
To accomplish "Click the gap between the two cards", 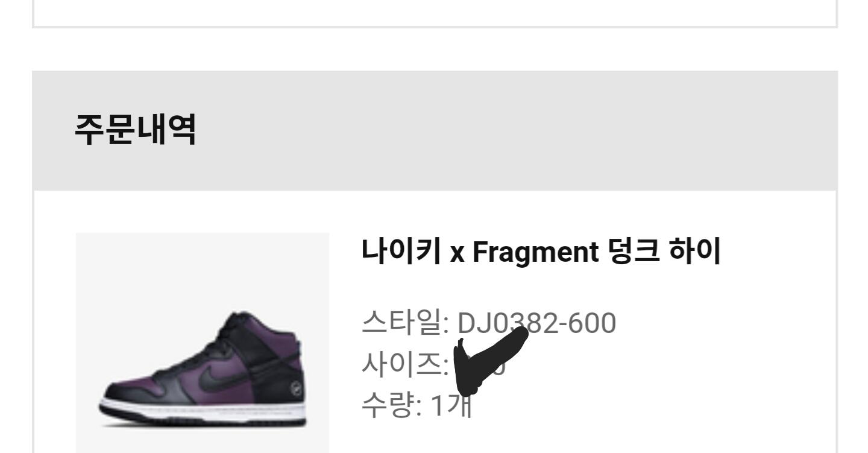I will tap(435, 49).
